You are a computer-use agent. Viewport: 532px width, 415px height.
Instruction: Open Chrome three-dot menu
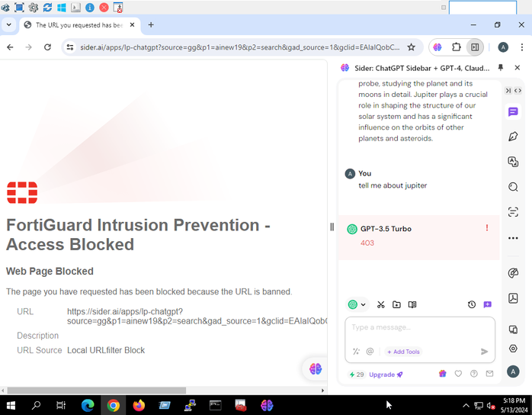(522, 47)
